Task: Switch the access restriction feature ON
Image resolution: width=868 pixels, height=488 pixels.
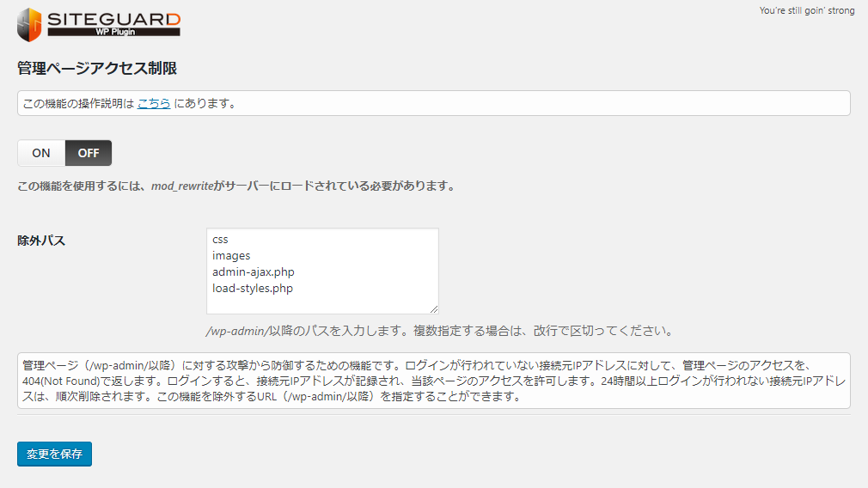Action: click(41, 153)
